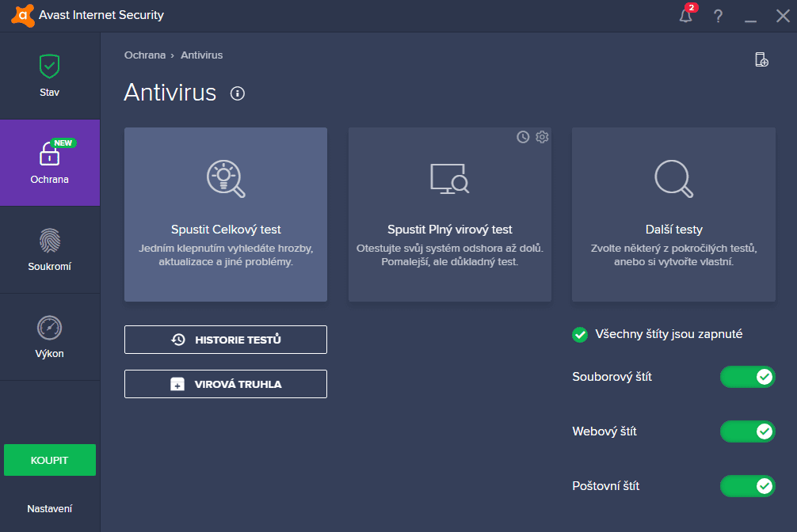Click the add device icon
The height and width of the screenshot is (532, 797).
pos(761,59)
